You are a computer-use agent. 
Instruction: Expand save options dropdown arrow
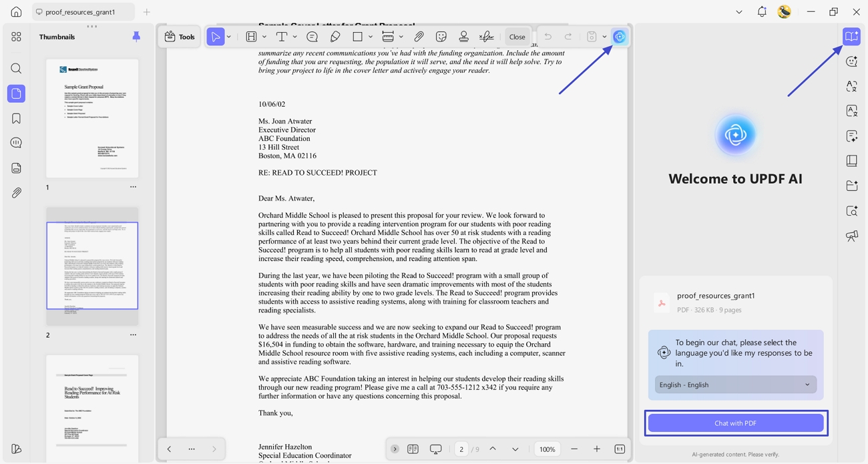click(604, 37)
